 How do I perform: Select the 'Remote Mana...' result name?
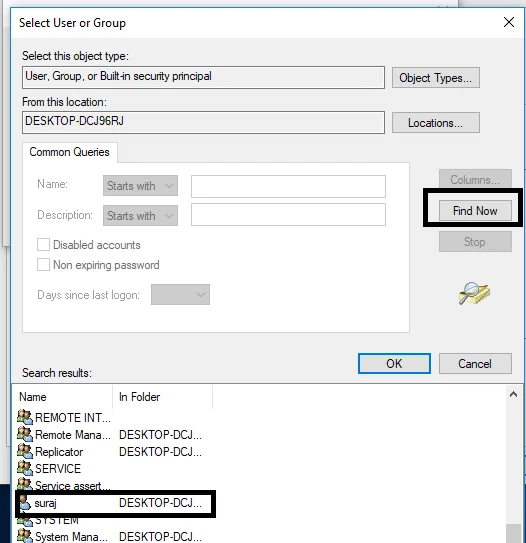coord(73,435)
